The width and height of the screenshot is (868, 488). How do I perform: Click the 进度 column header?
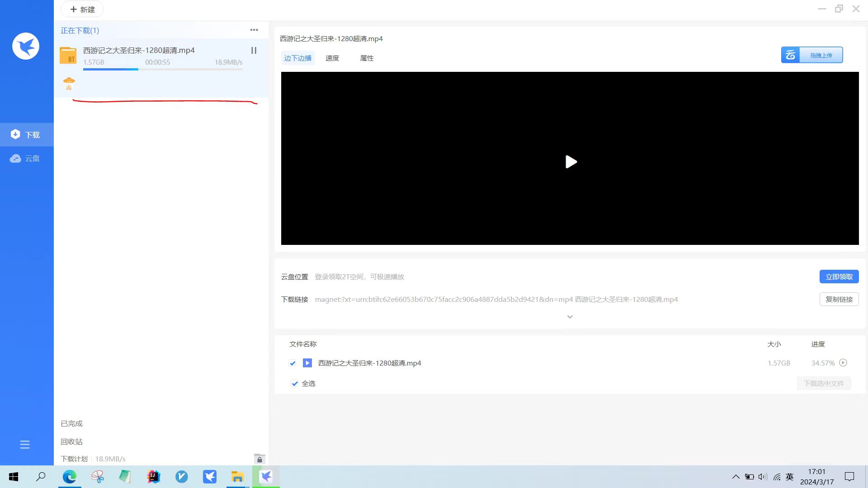tap(818, 344)
